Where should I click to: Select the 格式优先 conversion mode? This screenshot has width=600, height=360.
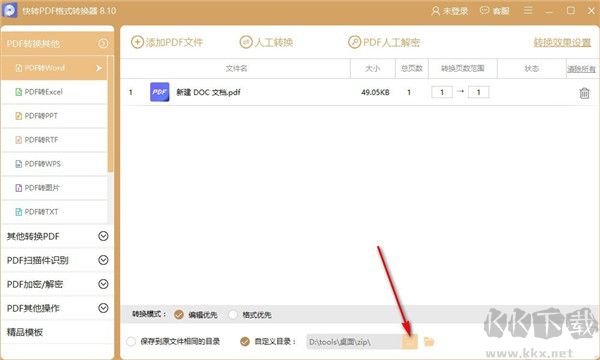coord(233,315)
